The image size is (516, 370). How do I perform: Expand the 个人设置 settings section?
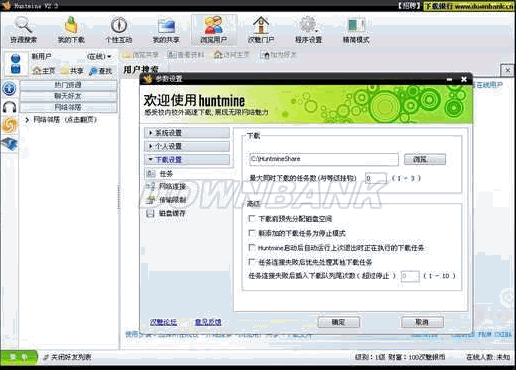[187, 146]
